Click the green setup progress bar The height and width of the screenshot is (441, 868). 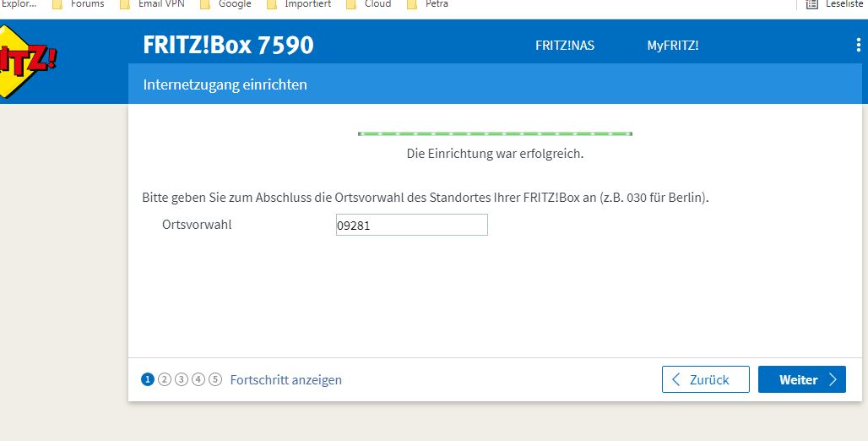[495, 133]
